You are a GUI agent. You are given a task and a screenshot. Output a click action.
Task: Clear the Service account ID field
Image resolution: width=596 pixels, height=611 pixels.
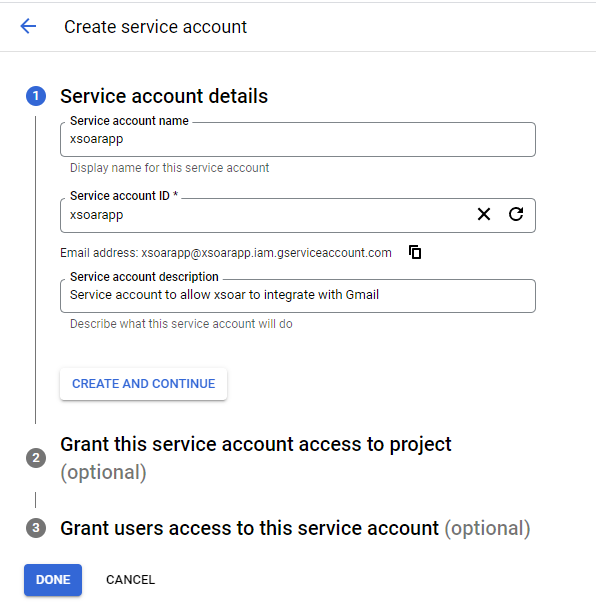(x=483, y=214)
